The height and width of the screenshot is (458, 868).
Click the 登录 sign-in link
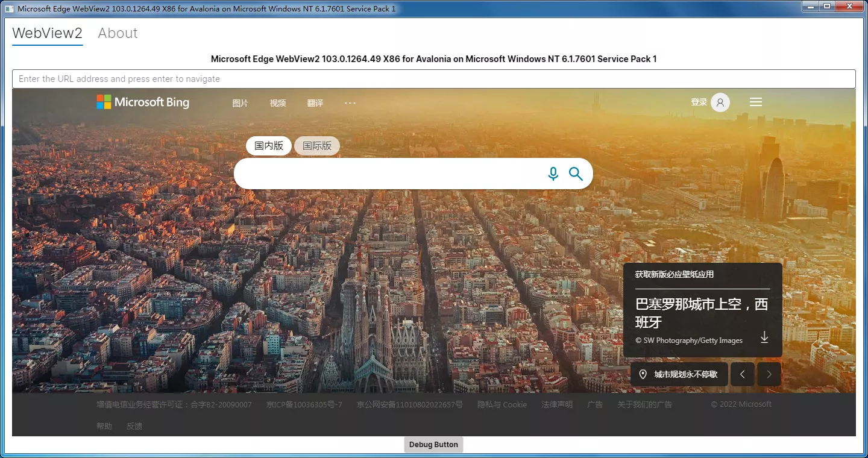pos(699,102)
